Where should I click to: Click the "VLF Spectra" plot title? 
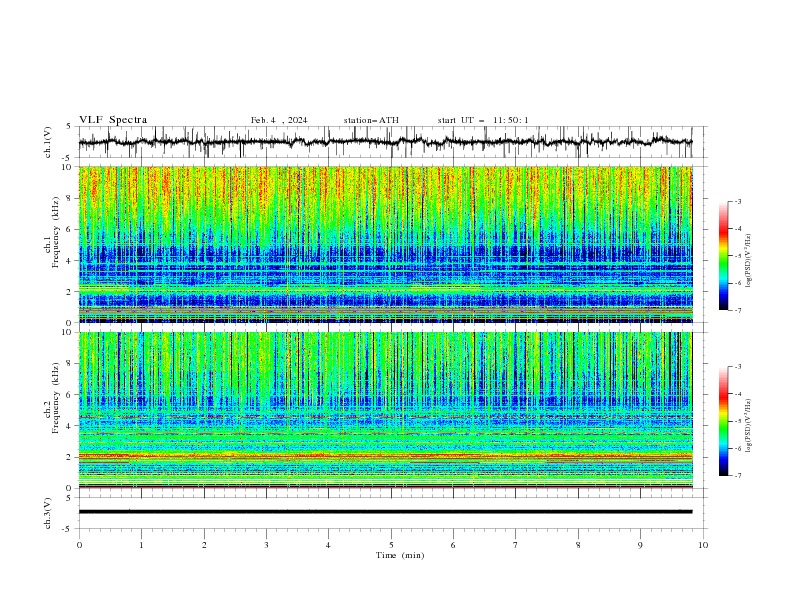113,120
